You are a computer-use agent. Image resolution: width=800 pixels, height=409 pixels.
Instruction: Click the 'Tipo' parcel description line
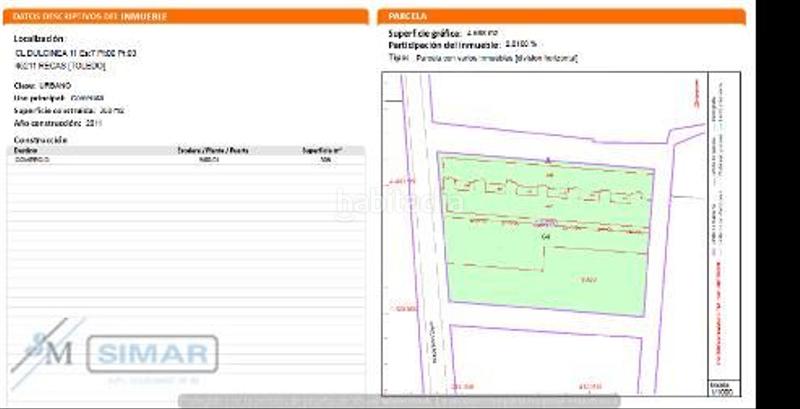coord(483,59)
